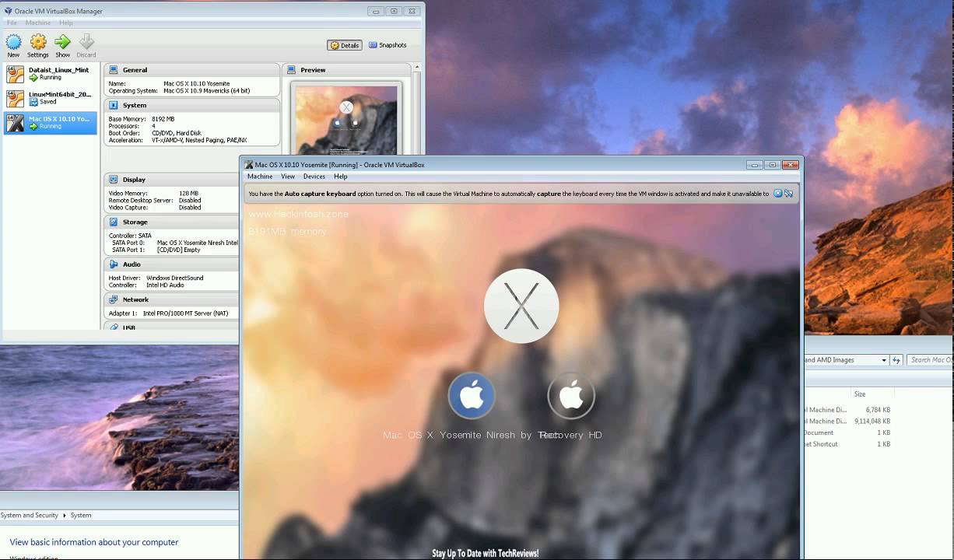Click the General section header icon

click(114, 70)
